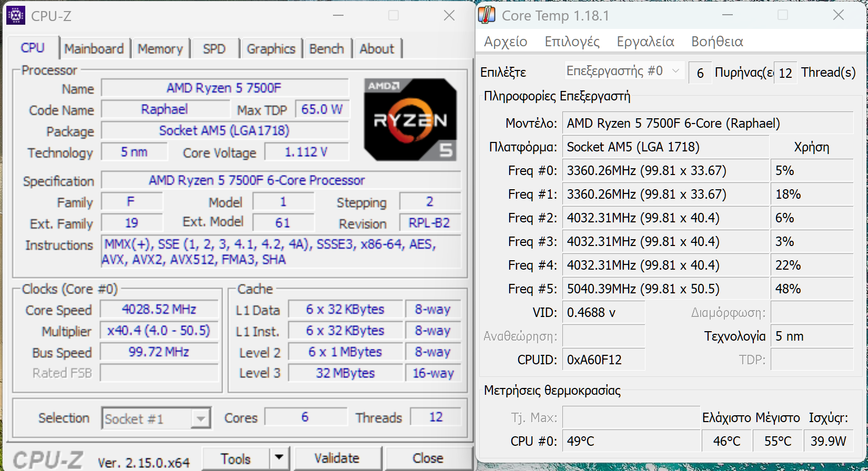Screen dimensions: 868x471
Task: Close the Core Temp window
Action: (x=839, y=15)
